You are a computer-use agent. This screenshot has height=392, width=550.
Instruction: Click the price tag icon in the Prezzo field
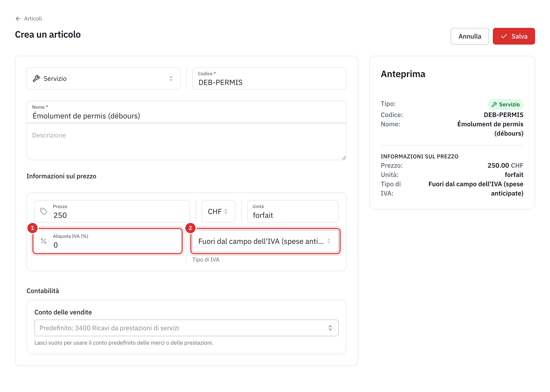coord(44,211)
